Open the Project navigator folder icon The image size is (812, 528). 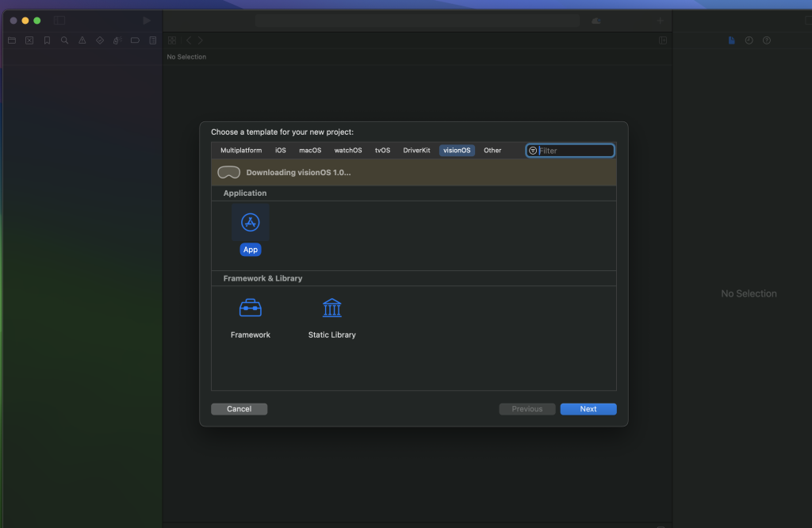coord(11,40)
